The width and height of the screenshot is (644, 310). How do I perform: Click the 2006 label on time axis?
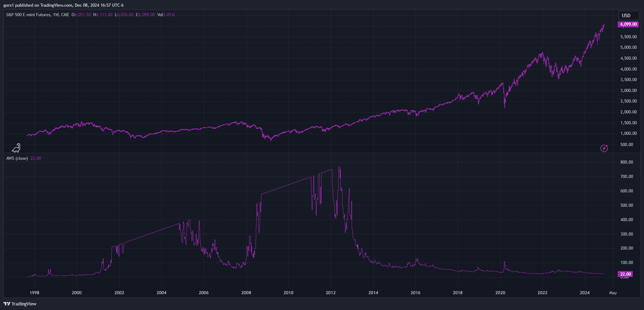[x=204, y=293]
